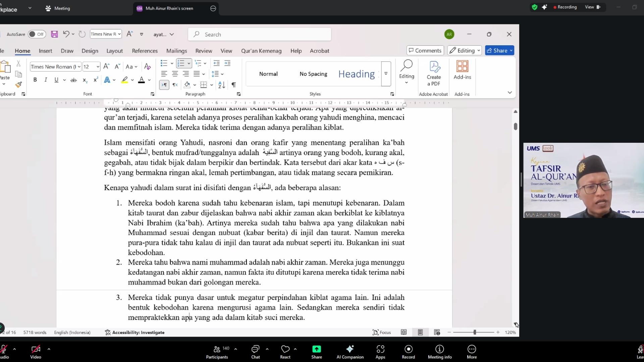Screen dimensions: 644x362
Task: Open font name dropdown Times New Roman
Action: click(x=79, y=67)
